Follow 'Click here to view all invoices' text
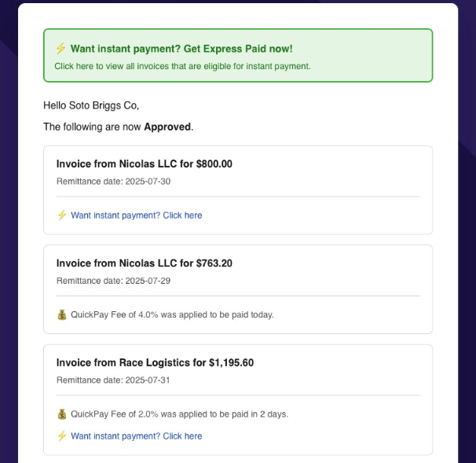Screen dimensions: 476x463 click(182, 66)
